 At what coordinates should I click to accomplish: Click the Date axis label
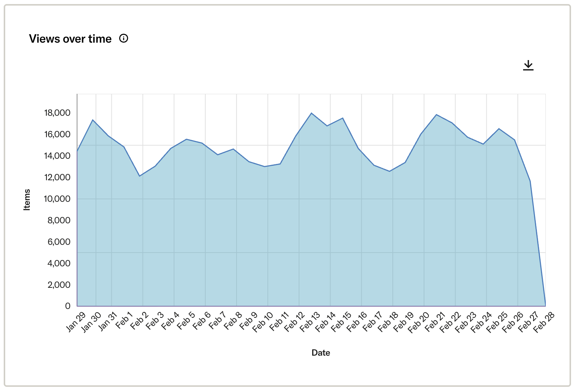pyautogui.click(x=321, y=353)
